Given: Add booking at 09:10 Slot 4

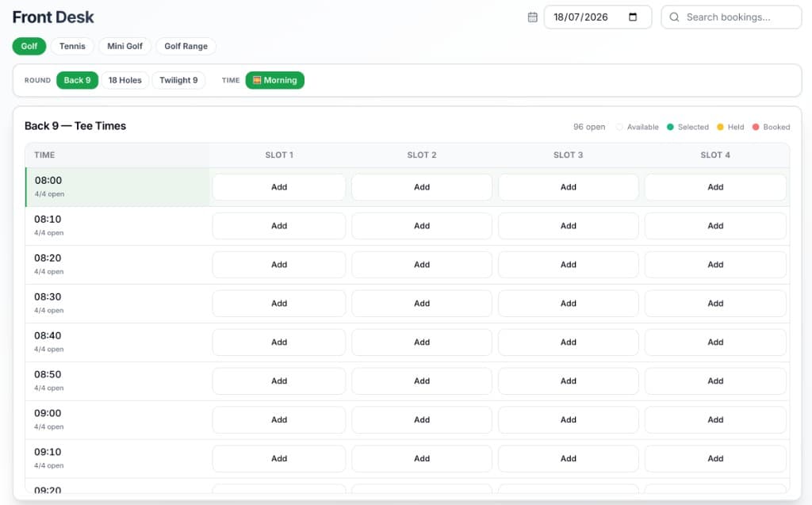Looking at the screenshot, I should pyautogui.click(x=715, y=459).
